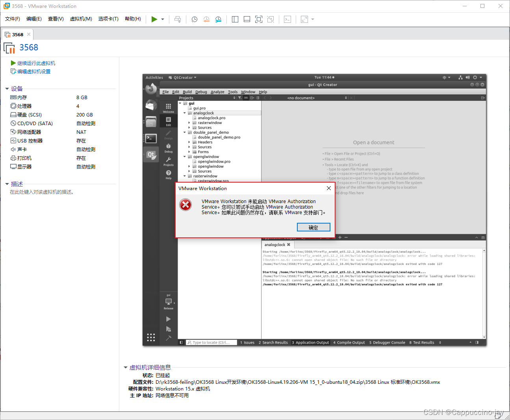Click the USB 控制器 device icon
The image size is (510, 420).
coord(13,141)
